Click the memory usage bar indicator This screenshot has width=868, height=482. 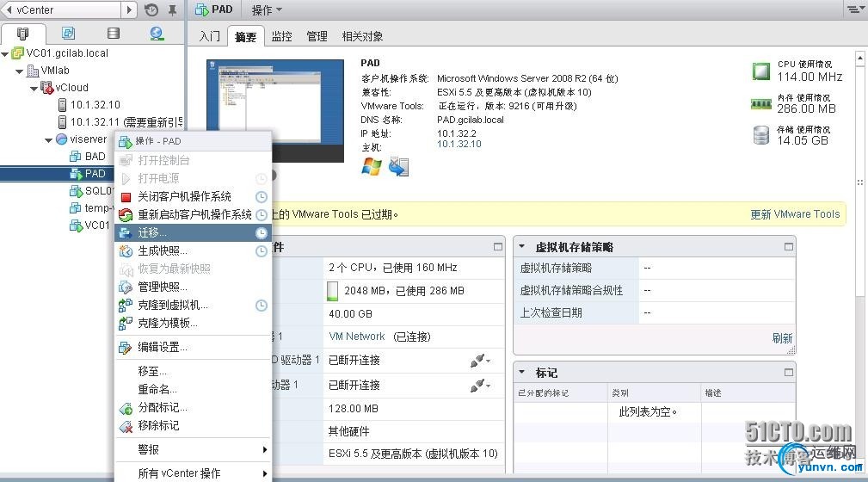click(x=332, y=291)
